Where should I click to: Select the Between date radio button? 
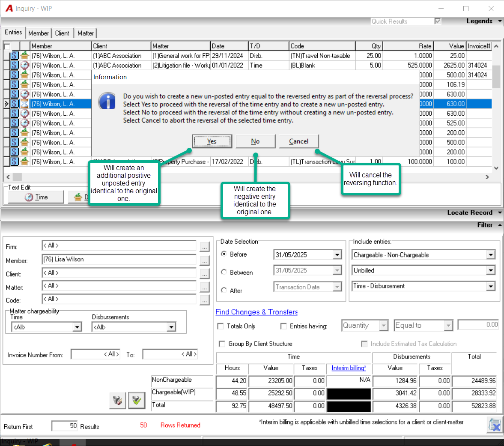coord(224,272)
